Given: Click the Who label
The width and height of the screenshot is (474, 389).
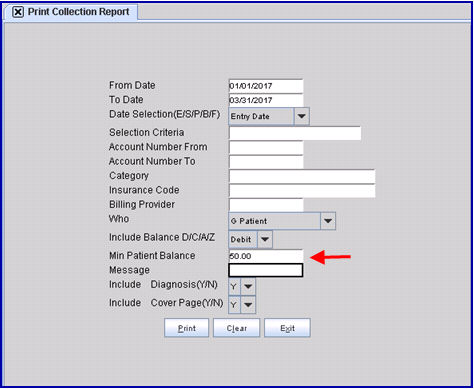Looking at the screenshot, I should [x=119, y=219].
